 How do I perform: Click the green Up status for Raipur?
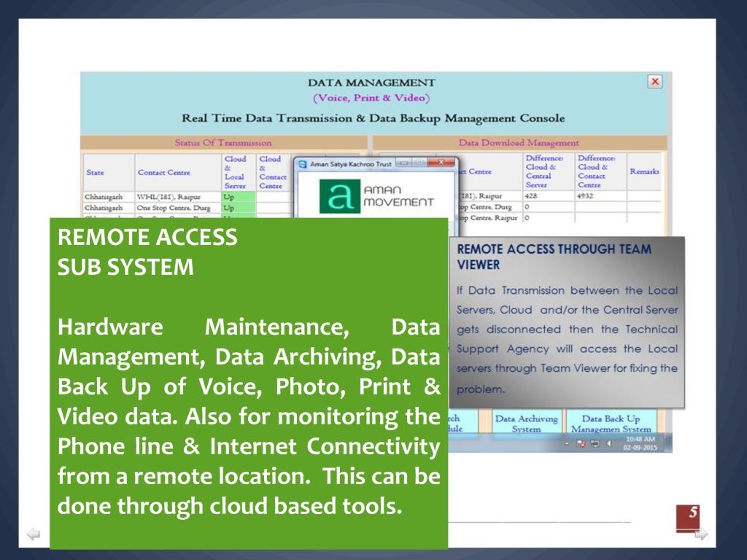tap(237, 196)
